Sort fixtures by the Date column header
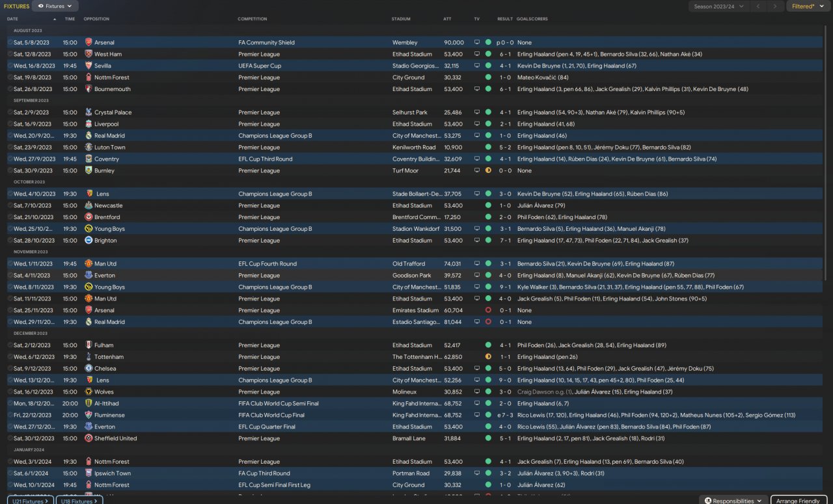This screenshot has width=833, height=504. click(13, 19)
